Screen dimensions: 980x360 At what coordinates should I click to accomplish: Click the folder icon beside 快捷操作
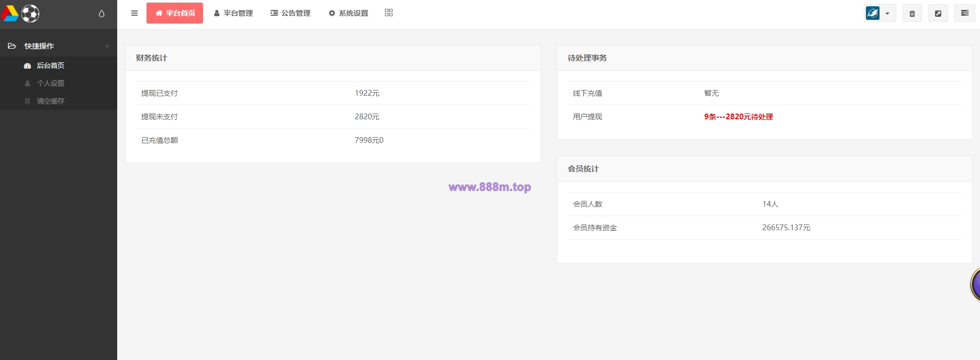coord(12,46)
